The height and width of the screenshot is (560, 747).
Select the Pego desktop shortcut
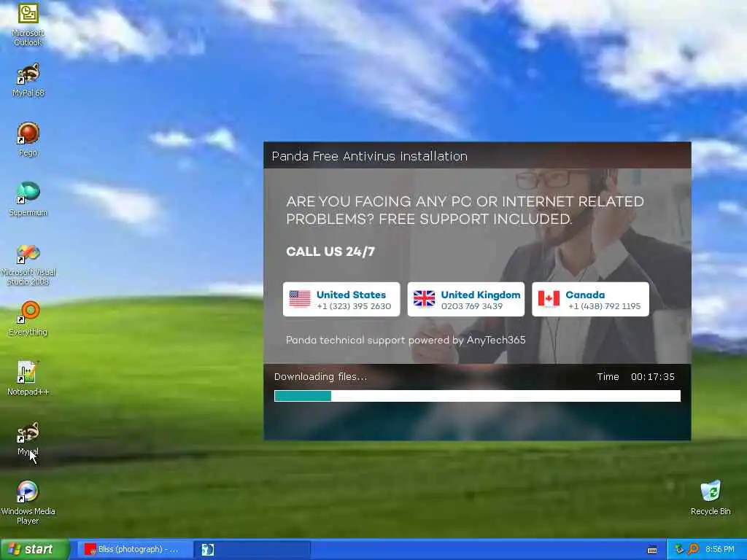click(x=28, y=139)
